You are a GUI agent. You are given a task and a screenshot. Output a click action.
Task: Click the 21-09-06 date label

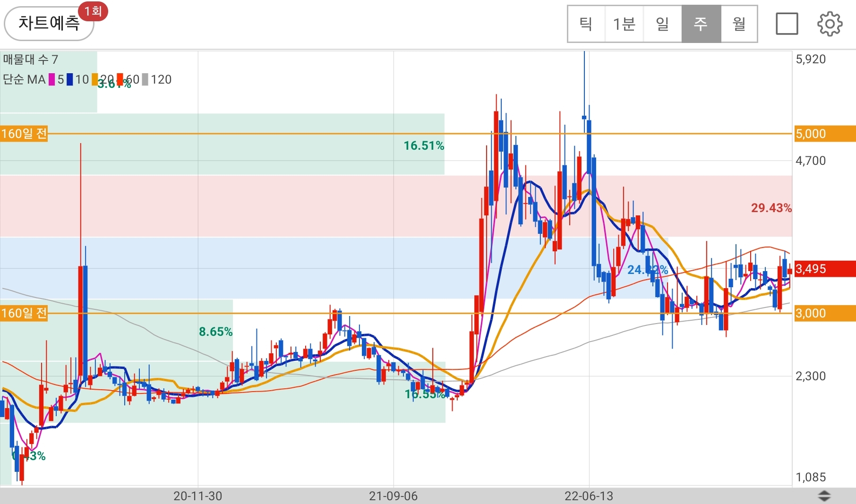[393, 496]
